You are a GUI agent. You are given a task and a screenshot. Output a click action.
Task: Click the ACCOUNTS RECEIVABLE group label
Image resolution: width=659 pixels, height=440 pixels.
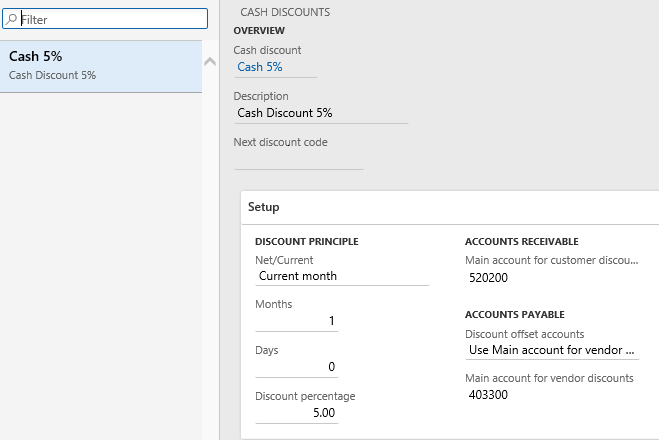coord(522,241)
